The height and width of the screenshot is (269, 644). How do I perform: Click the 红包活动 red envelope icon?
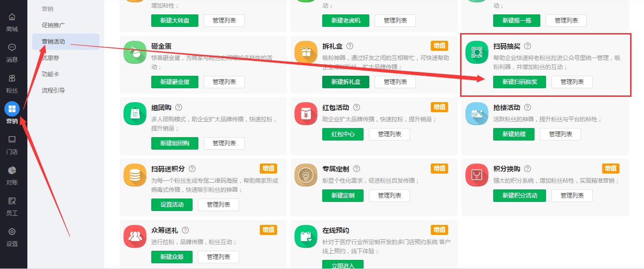(x=306, y=114)
